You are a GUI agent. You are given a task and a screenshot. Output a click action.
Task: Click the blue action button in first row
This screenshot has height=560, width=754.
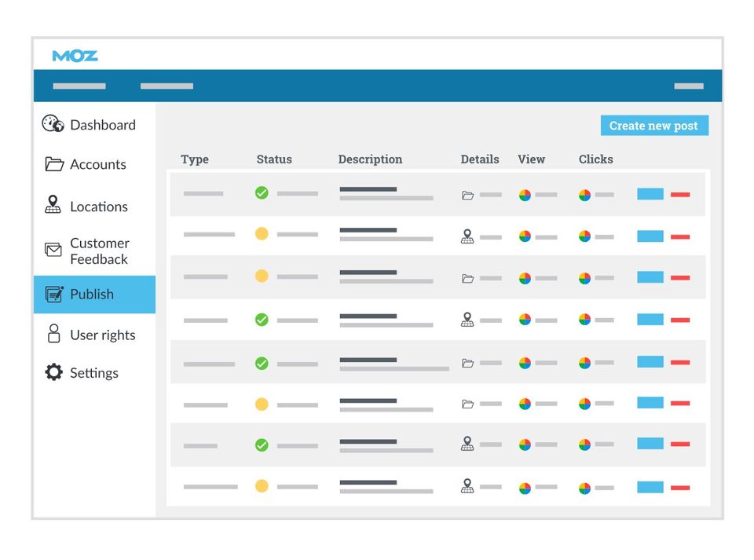point(650,194)
